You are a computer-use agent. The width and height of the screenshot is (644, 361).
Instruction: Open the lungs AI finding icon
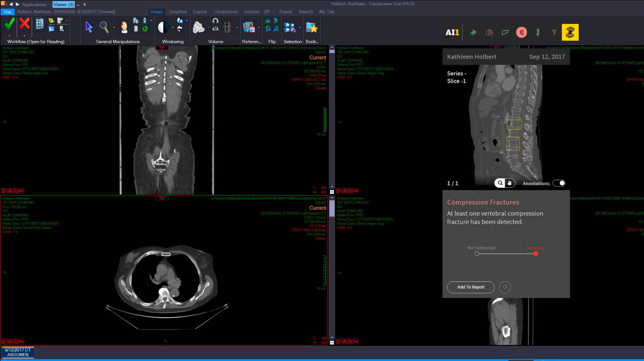point(489,32)
